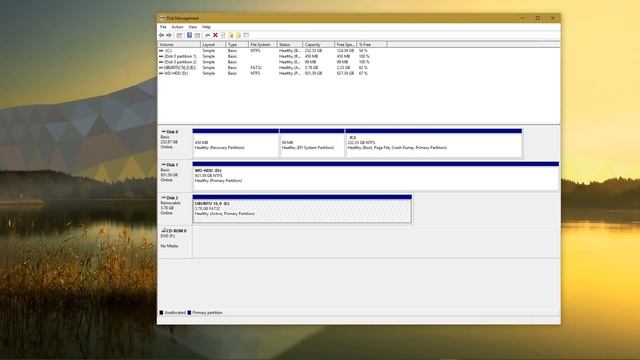Close the Disk Management window

tap(553, 18)
